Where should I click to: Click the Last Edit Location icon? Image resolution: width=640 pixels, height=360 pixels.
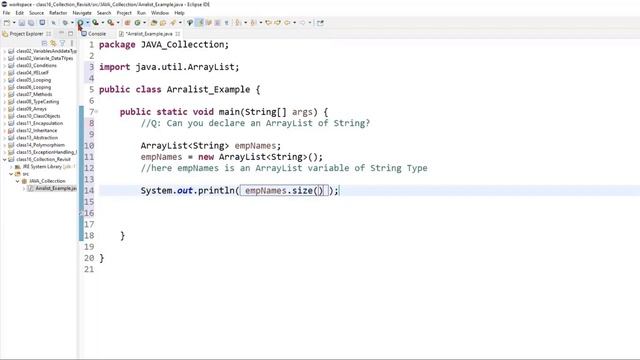pos(268,23)
